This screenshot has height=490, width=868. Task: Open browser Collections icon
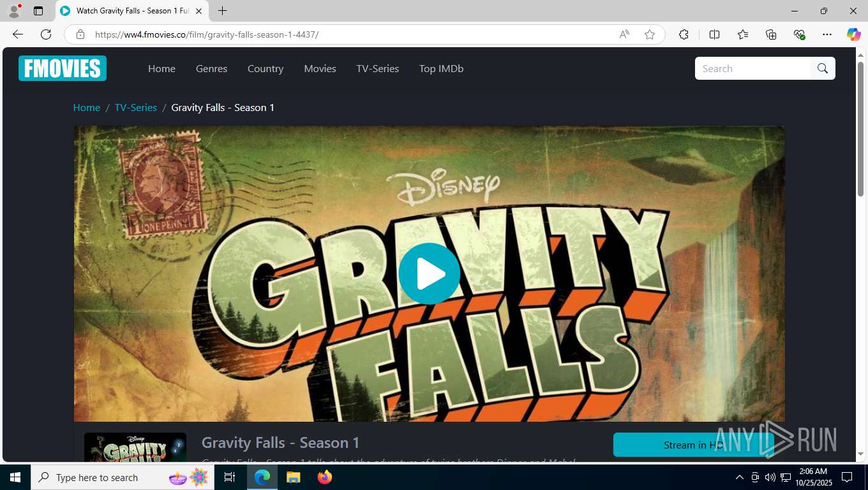click(771, 34)
